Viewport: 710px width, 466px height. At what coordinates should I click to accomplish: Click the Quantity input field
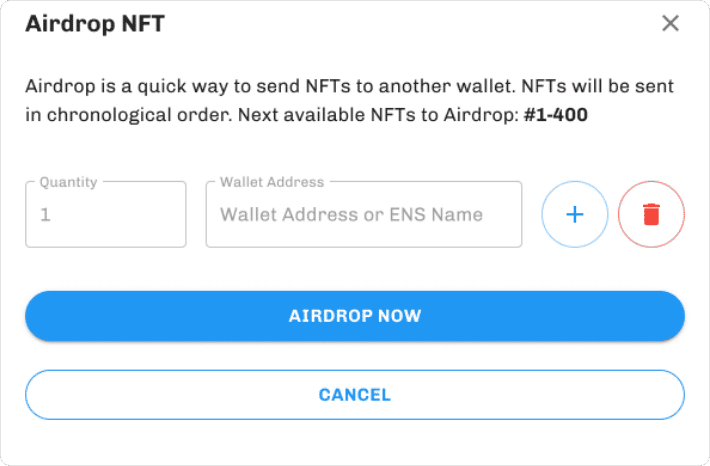[x=106, y=214]
